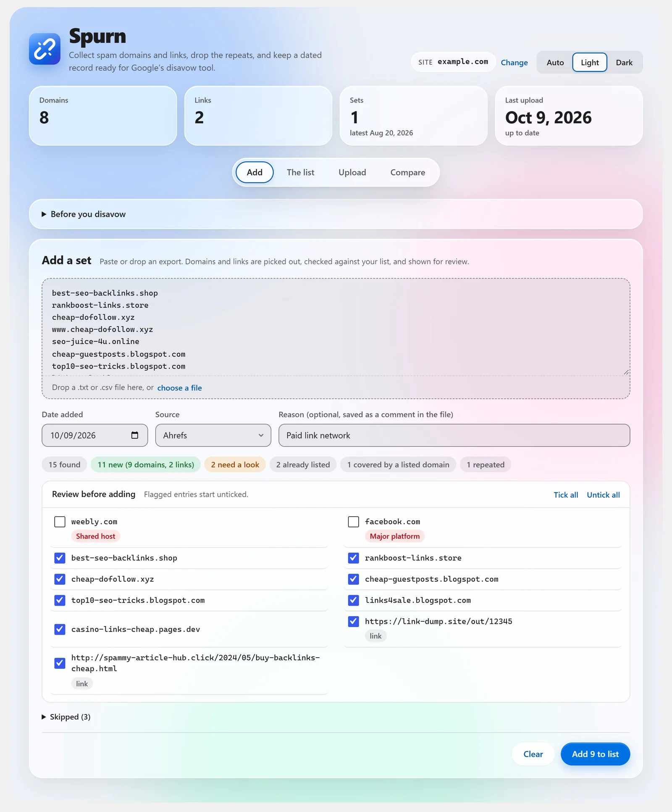Click the SITE example.com pill
Screen dimensions: 672x812
coord(453,62)
